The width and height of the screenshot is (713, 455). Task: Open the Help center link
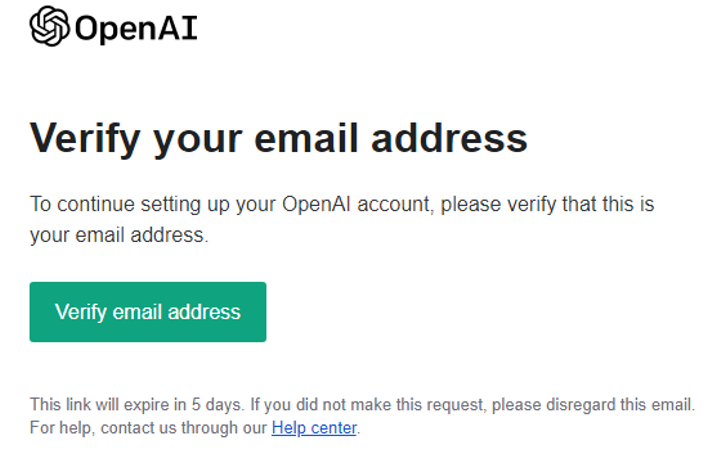pos(314,428)
